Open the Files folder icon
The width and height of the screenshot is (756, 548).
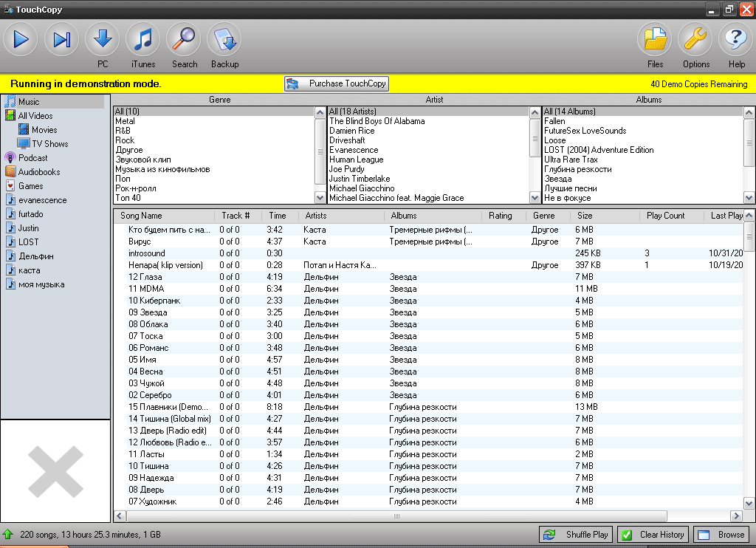tap(655, 40)
